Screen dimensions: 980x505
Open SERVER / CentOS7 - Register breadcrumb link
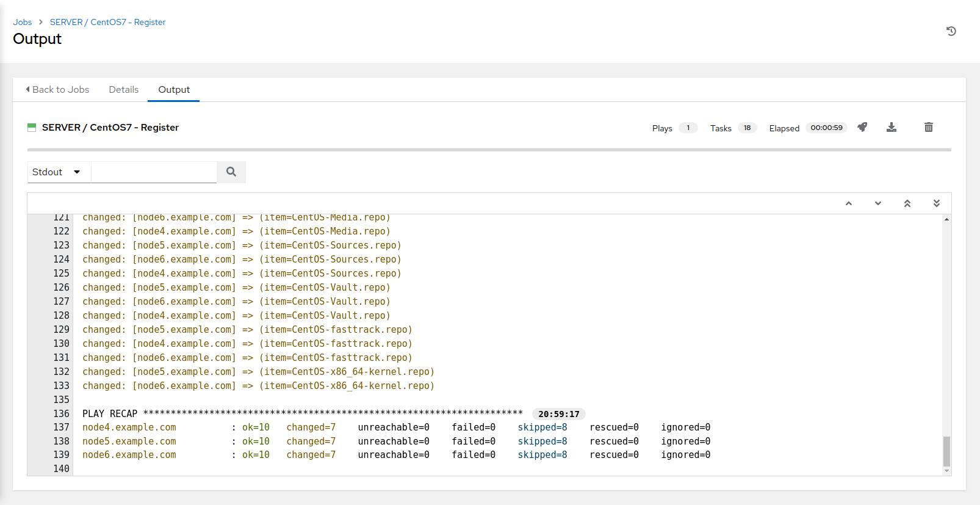point(107,22)
